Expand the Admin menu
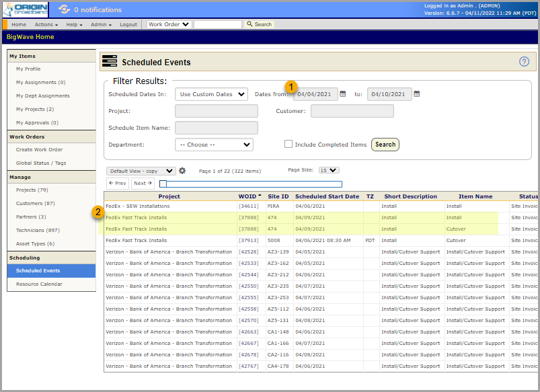Viewport: 540px width, 392px height. point(101,24)
